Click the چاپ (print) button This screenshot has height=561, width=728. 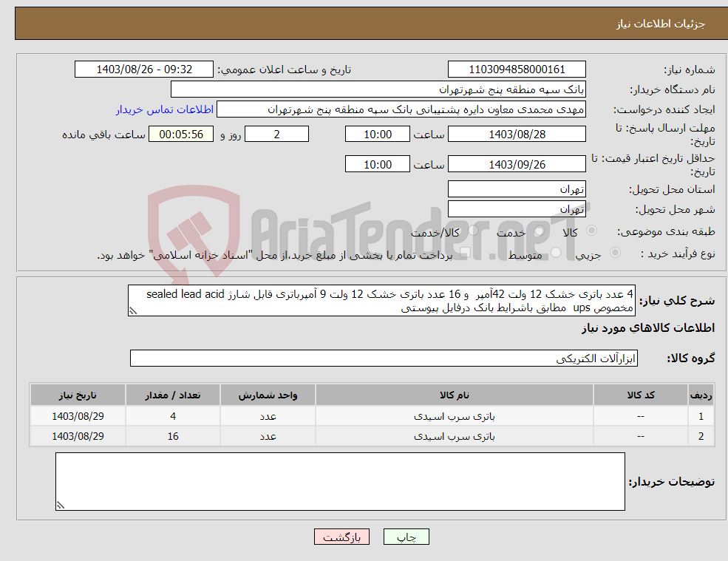tap(406, 537)
